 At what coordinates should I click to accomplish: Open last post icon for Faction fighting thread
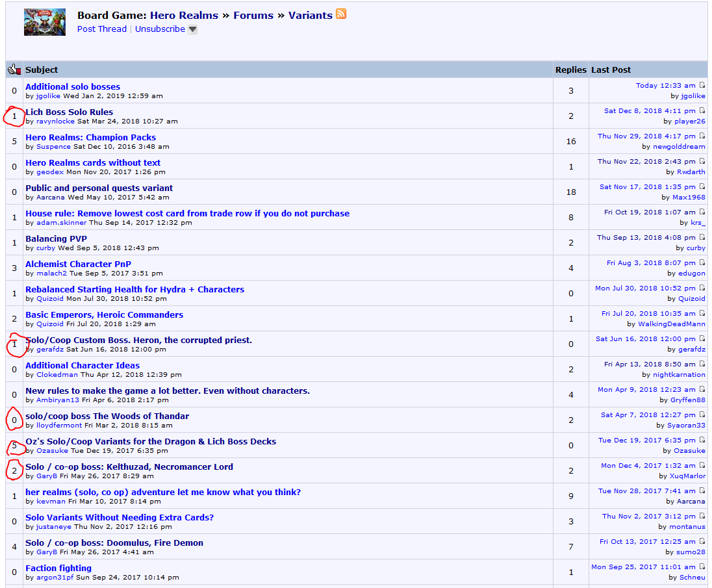coord(702,567)
